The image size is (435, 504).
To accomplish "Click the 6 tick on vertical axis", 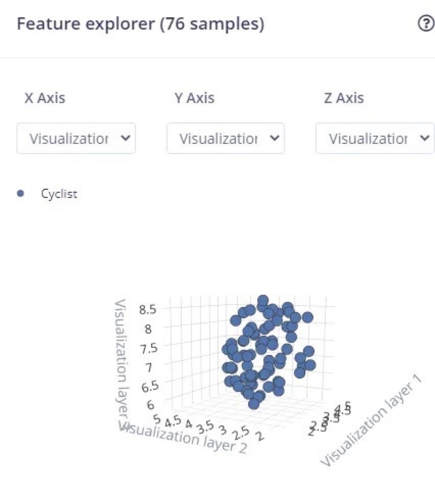I will tap(151, 405).
